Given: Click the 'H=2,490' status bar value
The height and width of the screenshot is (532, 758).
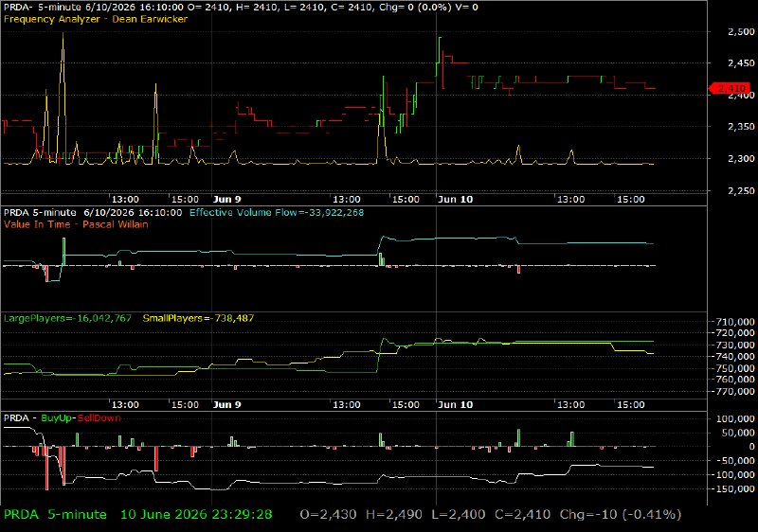Looking at the screenshot, I should tap(394, 515).
